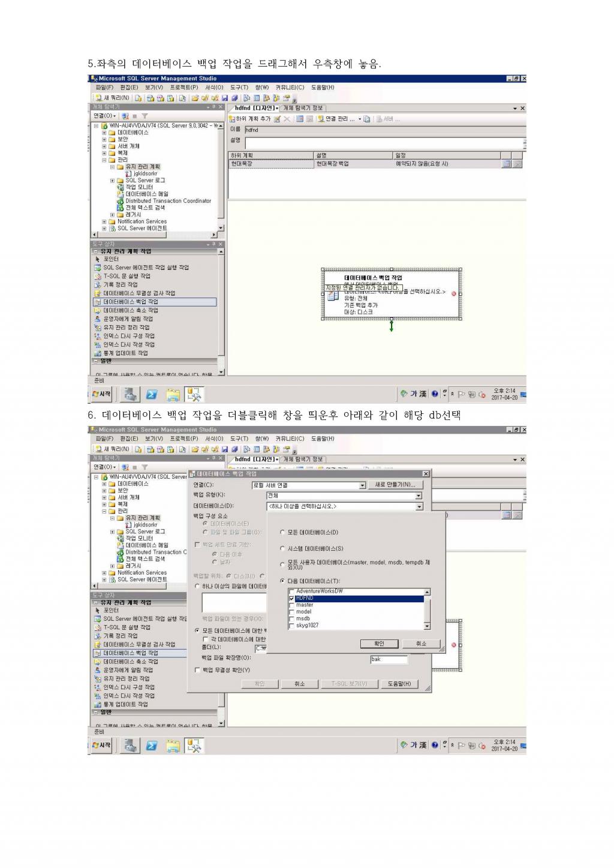The image size is (614, 868).
Task: Check the model database checkbox
Action: [x=292, y=612]
